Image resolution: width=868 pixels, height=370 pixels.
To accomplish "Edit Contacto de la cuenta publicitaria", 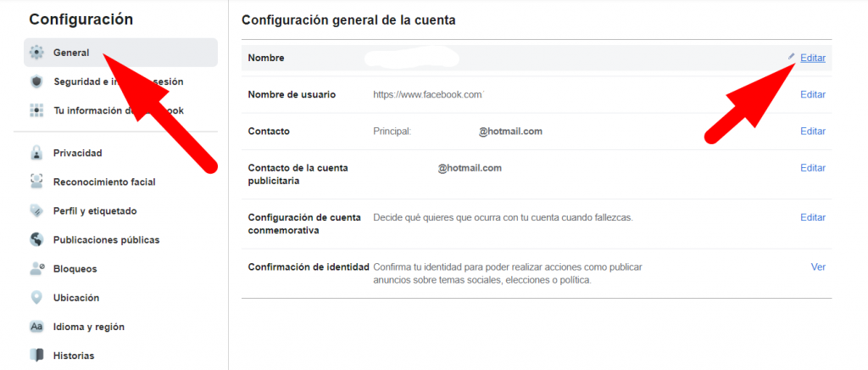I will coord(813,168).
